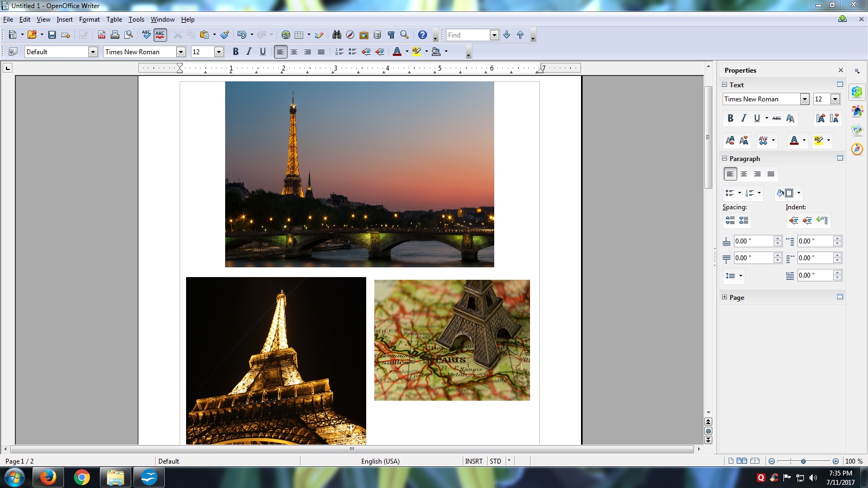Toggle STD selection mode in status bar

click(x=495, y=461)
